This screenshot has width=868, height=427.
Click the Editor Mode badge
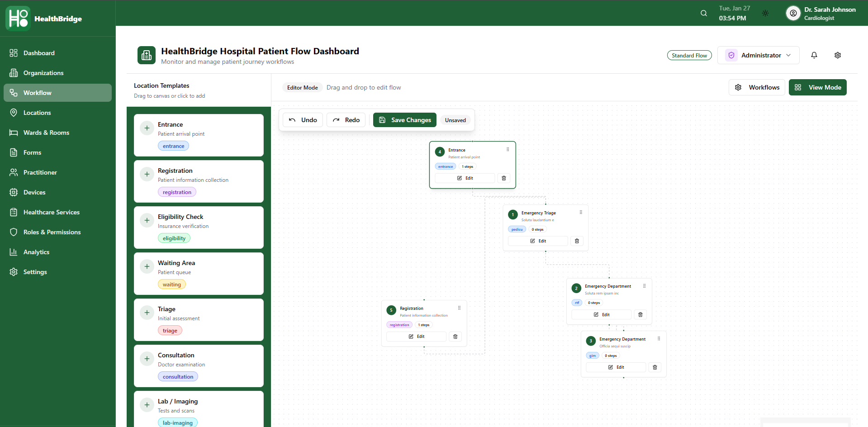pos(302,87)
